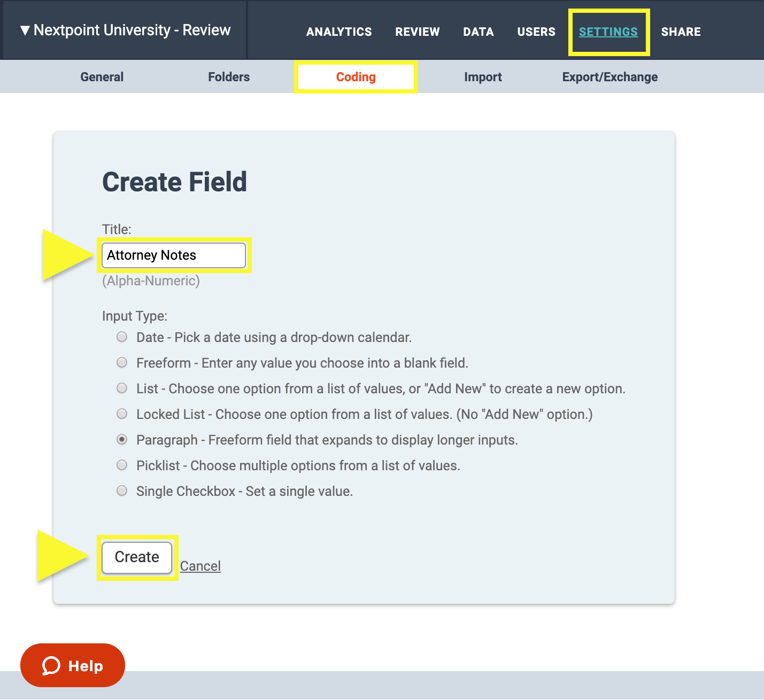
Task: Open the Data menu item
Action: 479,32
